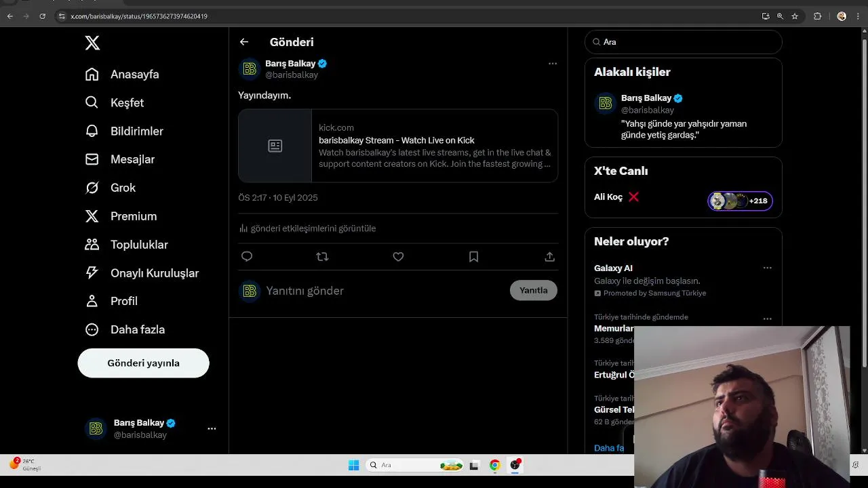Click page vertical scrollbar
868x488 pixels.
(x=864, y=203)
